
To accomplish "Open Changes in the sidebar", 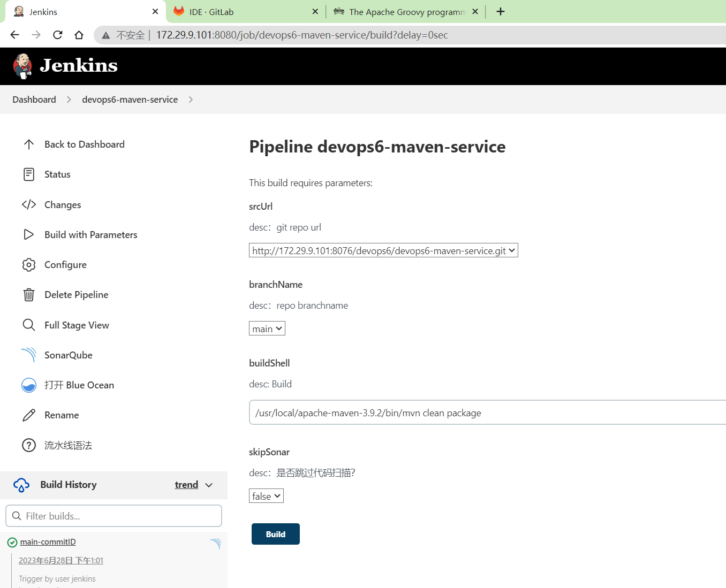I will tap(63, 204).
